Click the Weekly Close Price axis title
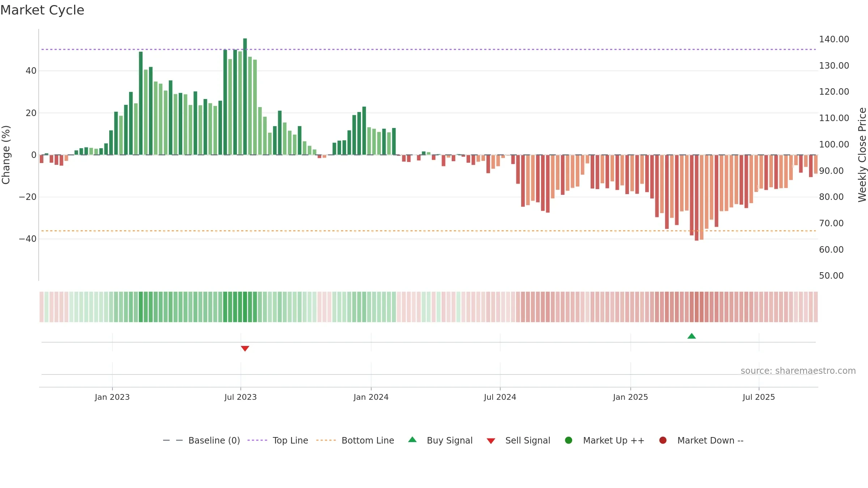Viewport: 868px width, 488px height. tap(862, 155)
